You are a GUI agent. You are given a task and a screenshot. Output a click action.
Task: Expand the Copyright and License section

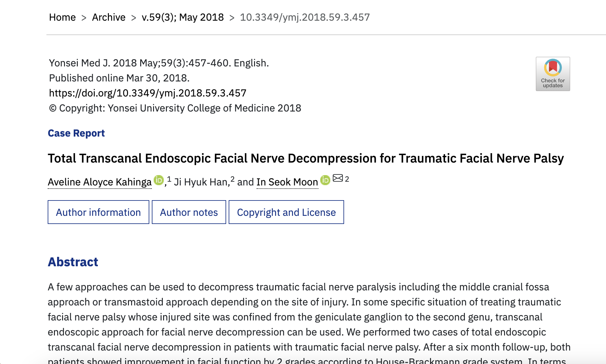[x=286, y=212]
